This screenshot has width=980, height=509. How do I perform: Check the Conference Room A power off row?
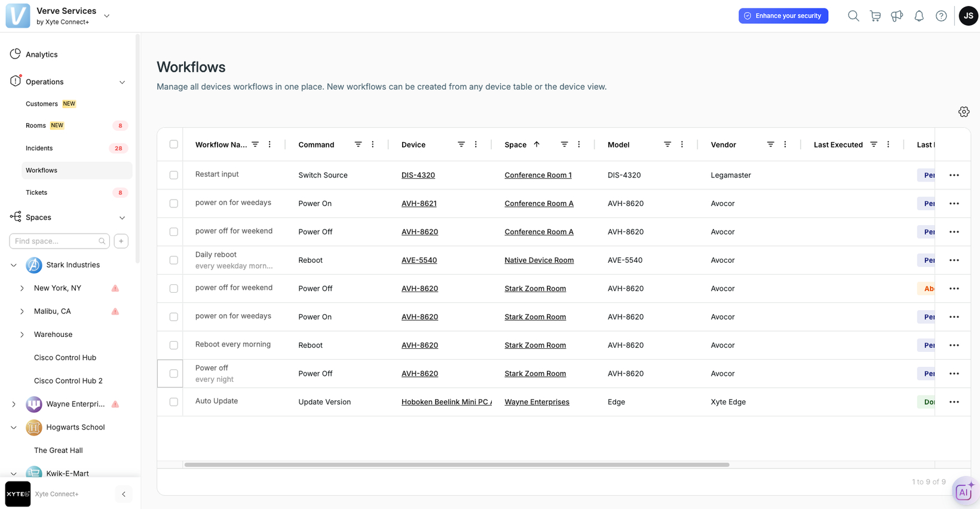point(174,232)
